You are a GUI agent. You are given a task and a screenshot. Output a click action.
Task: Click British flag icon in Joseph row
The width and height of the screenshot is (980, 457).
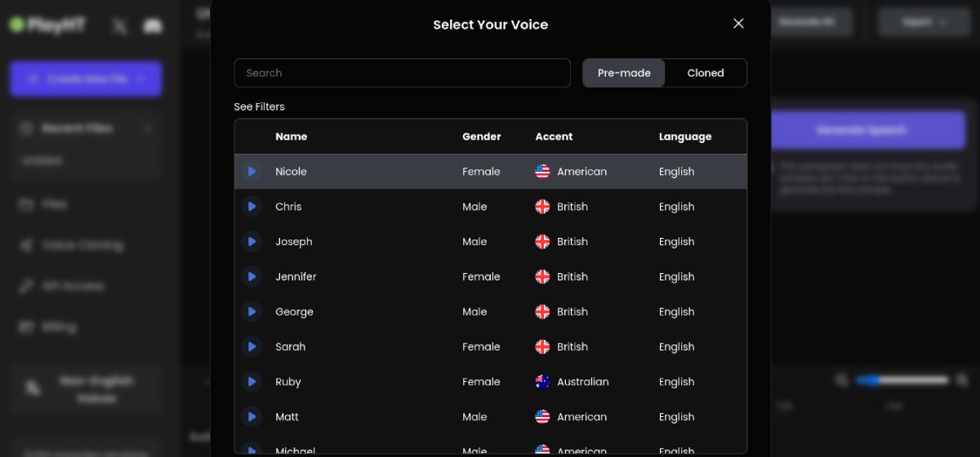[x=542, y=242]
